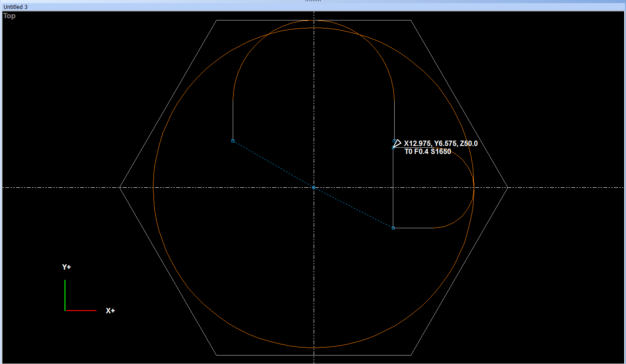Image resolution: width=626 pixels, height=364 pixels.
Task: Select the lower blue node handle on the toolpath
Action: pos(393,227)
